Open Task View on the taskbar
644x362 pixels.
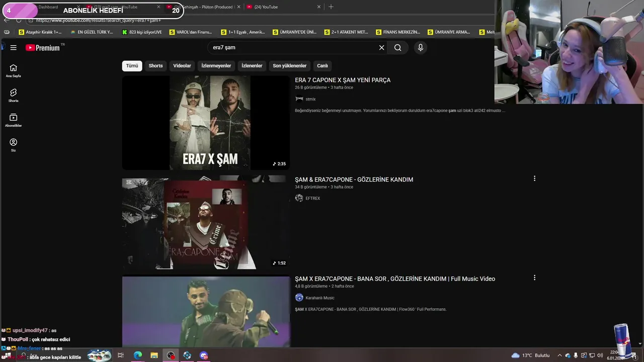[x=121, y=355]
